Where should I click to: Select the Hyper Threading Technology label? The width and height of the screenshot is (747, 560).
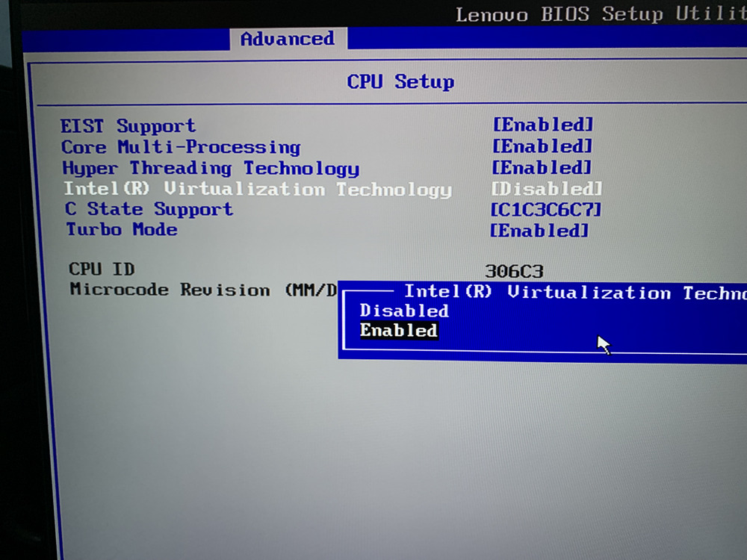[x=211, y=168]
